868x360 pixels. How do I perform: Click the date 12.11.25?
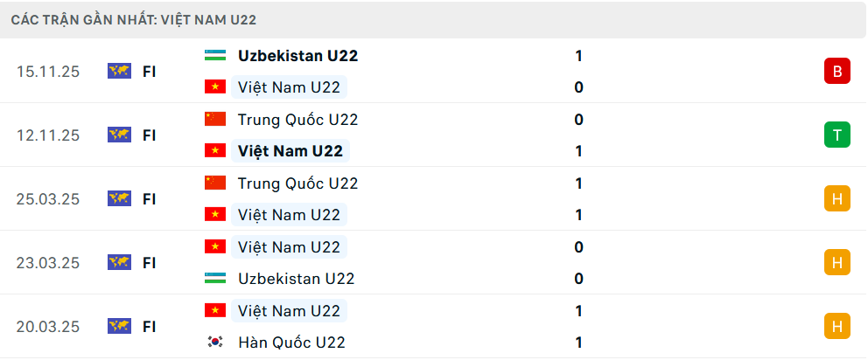click(x=47, y=135)
